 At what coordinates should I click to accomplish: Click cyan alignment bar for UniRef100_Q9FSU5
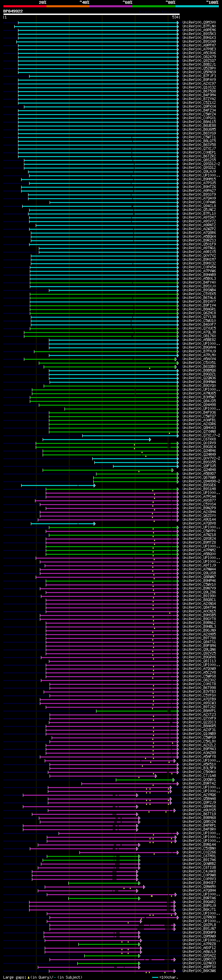click(146, 466)
